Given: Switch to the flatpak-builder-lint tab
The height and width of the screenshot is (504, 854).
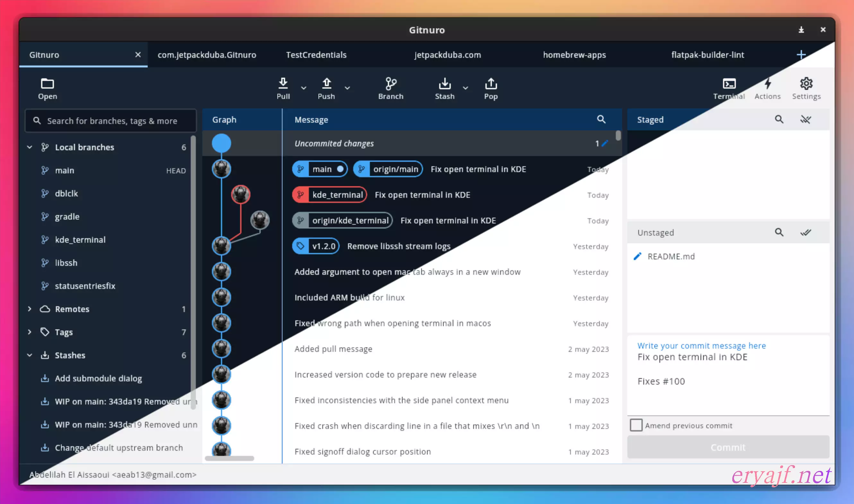Looking at the screenshot, I should 708,55.
